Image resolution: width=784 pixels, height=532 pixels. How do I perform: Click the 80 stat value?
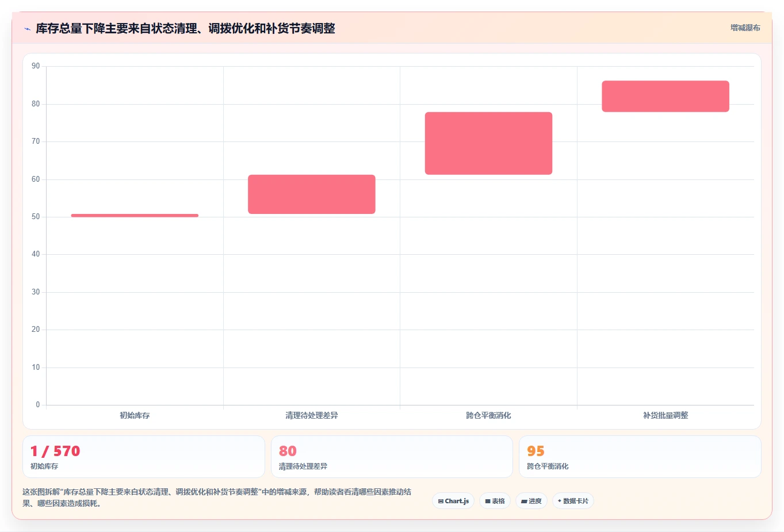(x=288, y=451)
